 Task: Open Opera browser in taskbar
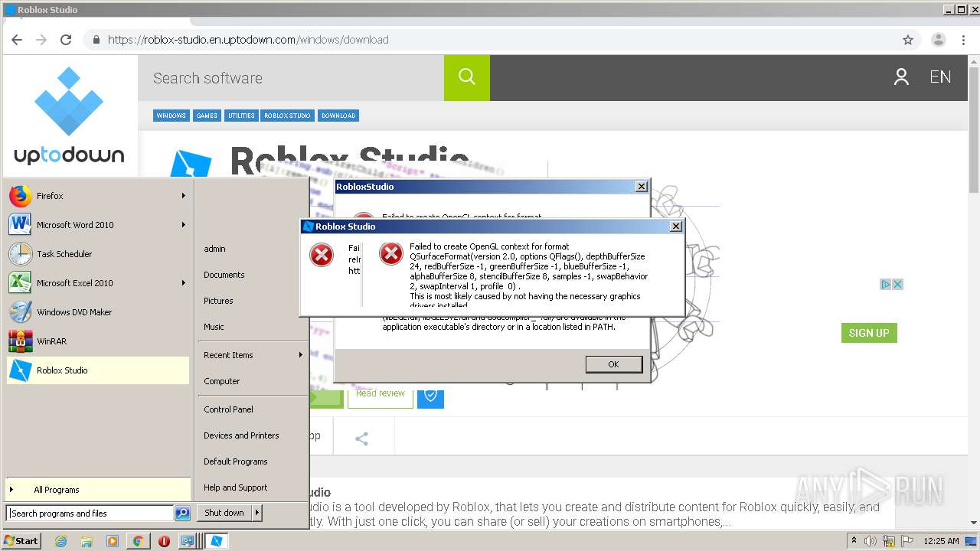(164, 541)
